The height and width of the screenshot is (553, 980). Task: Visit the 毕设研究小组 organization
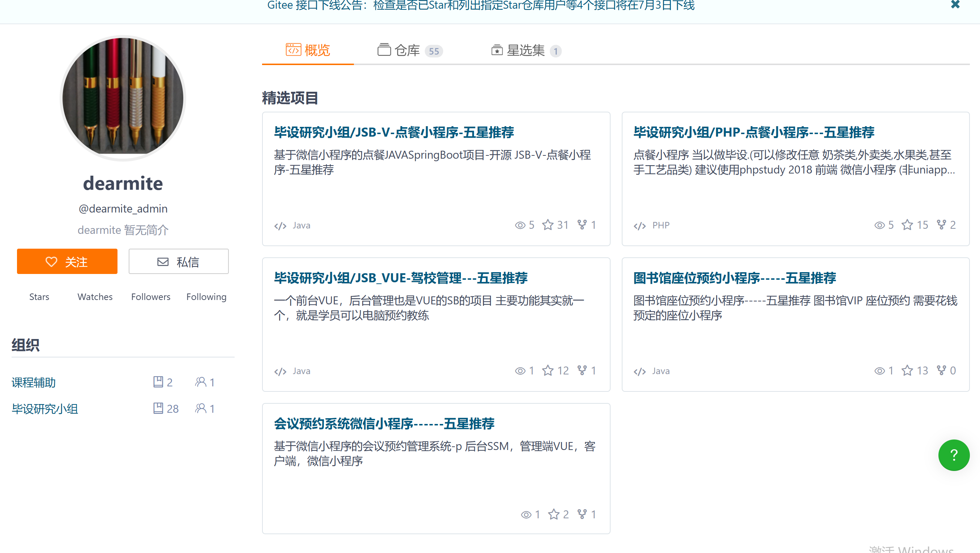point(44,408)
